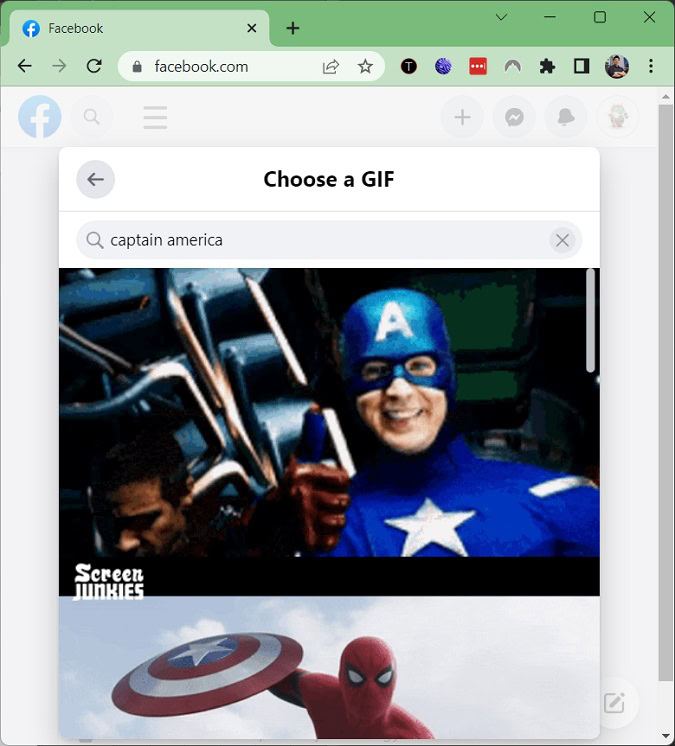Open the Facebook account profile avatar
The image size is (675, 746).
point(617,117)
